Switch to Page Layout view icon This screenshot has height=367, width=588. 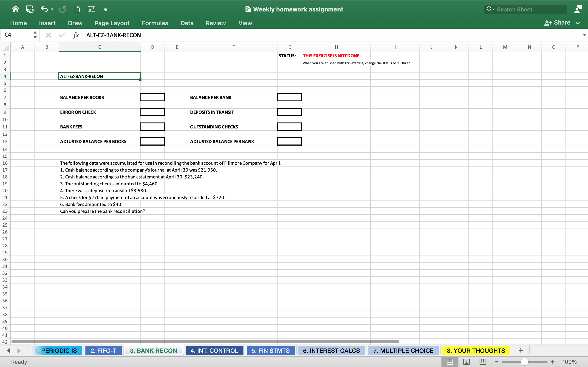466,362
